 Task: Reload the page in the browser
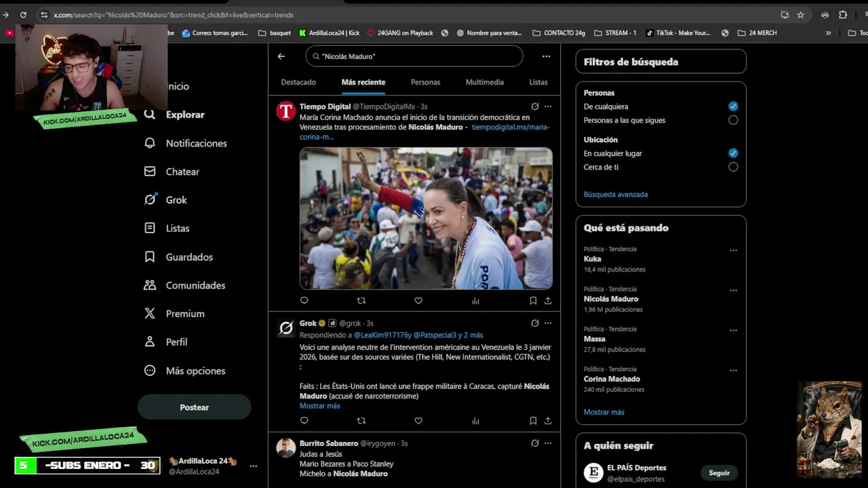click(x=23, y=14)
